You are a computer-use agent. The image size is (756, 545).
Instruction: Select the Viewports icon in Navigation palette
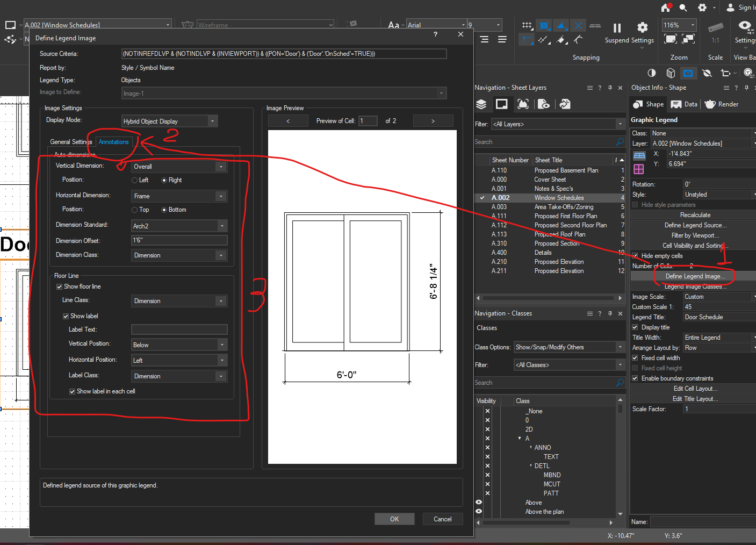tap(523, 104)
